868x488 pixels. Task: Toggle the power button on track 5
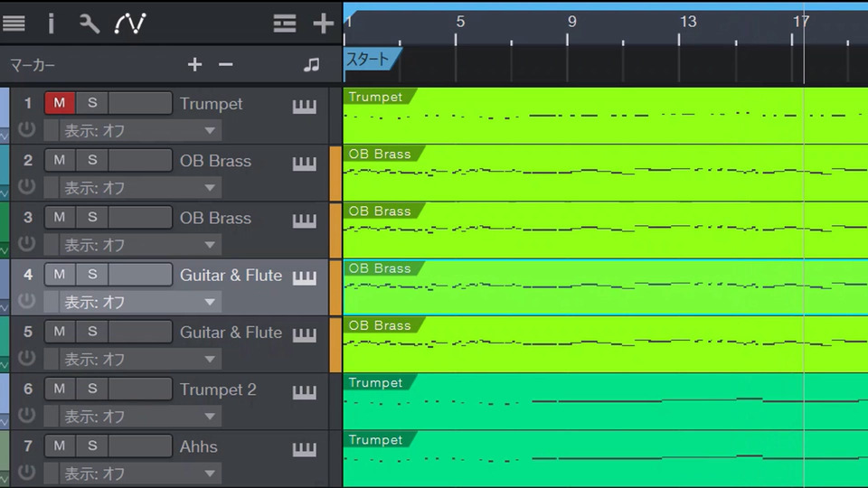[26, 358]
